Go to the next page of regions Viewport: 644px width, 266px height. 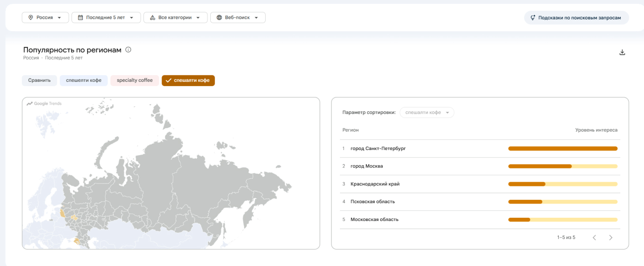click(611, 238)
